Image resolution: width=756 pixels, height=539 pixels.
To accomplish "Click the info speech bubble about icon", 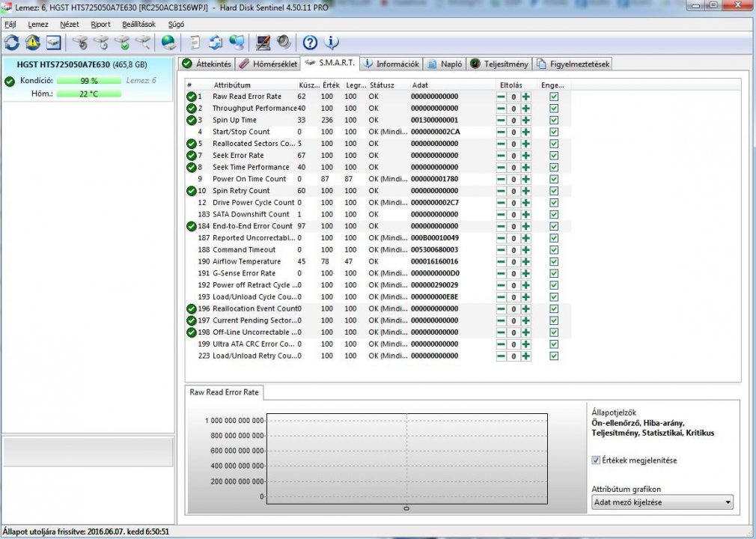I will (332, 43).
